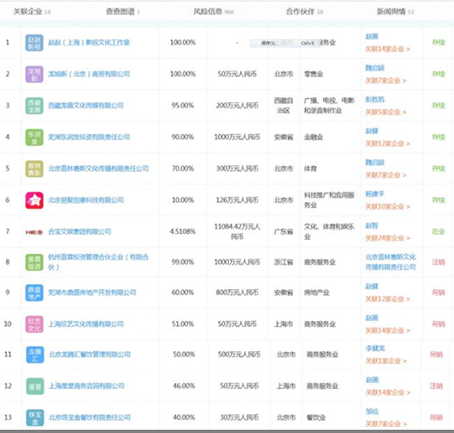Open the 关联企业 14 tab
The height and width of the screenshot is (433, 454).
point(32,12)
